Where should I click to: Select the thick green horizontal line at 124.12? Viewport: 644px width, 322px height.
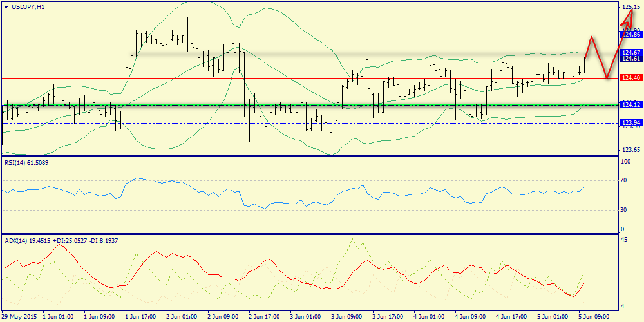point(310,106)
